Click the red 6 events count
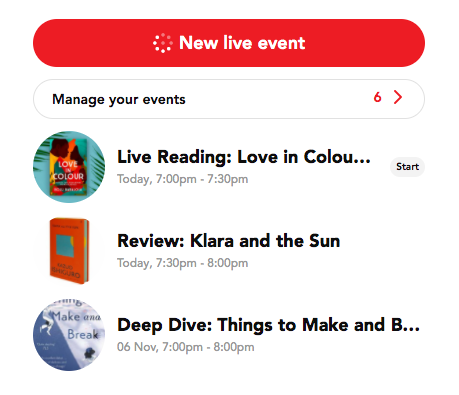 pos(377,97)
